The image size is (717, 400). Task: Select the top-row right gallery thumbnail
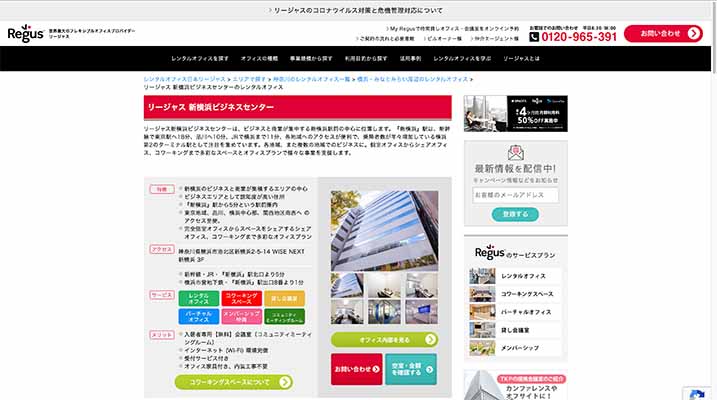(x=422, y=285)
